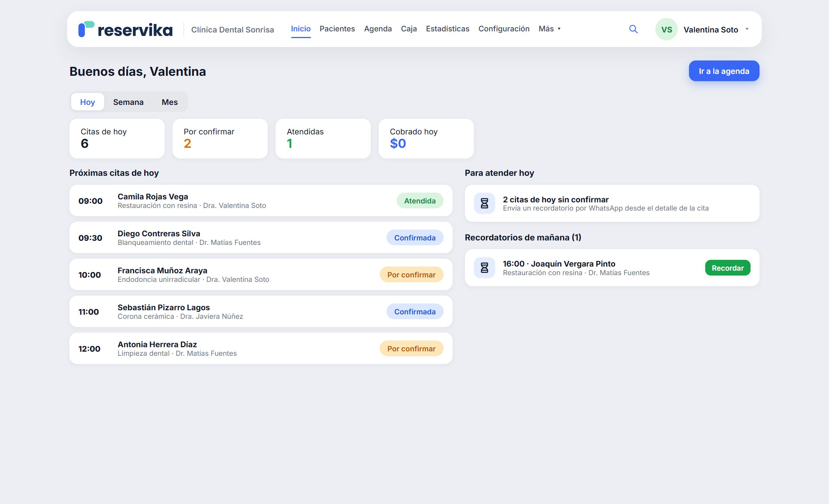
Task: Open the Valentina Soto user dropdown arrow
Action: [x=747, y=29]
